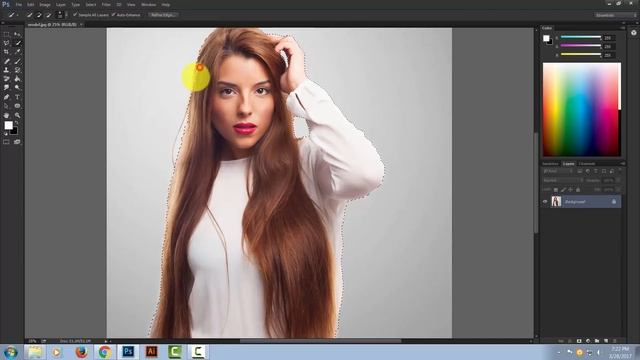Open the Select menu
The width and height of the screenshot is (640, 360).
(x=91, y=4)
